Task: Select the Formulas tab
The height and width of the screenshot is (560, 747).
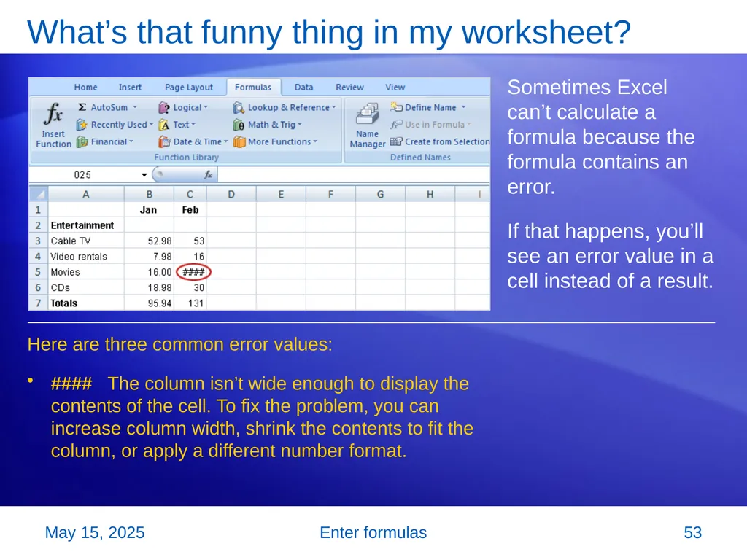Action: (x=253, y=87)
